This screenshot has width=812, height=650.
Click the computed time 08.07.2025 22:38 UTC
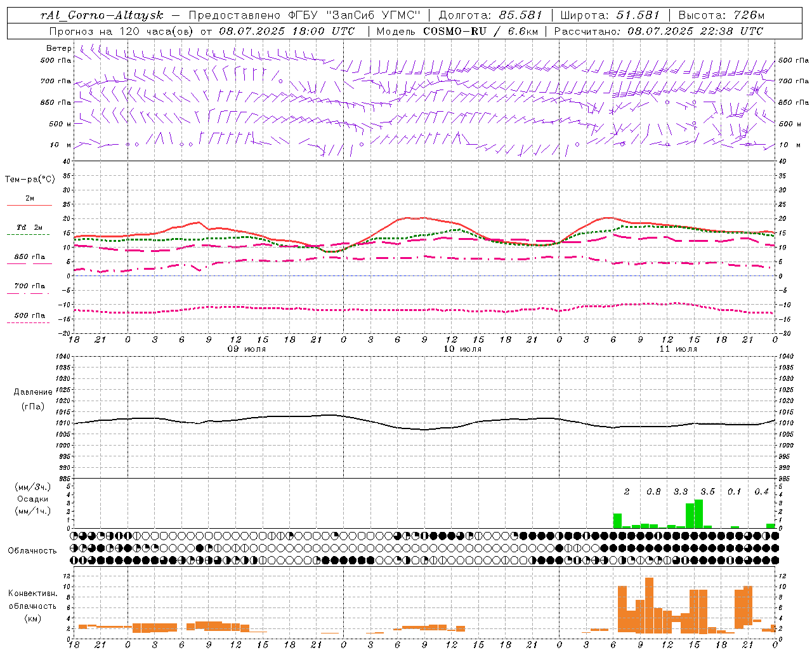695,31
